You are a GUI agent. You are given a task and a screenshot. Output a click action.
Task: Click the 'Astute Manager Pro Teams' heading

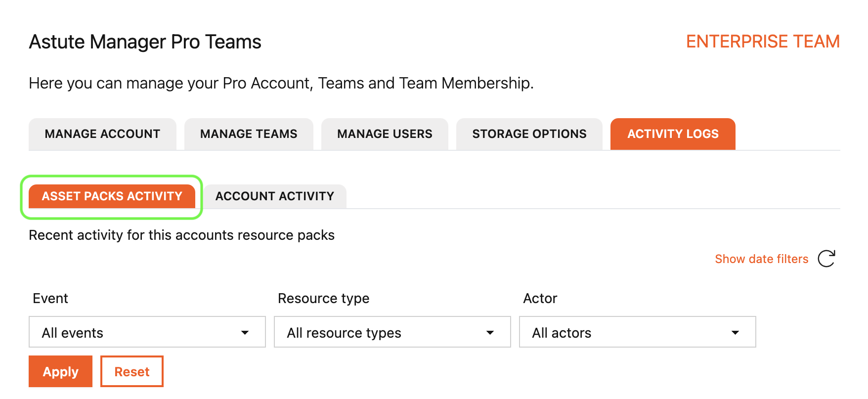click(x=145, y=42)
